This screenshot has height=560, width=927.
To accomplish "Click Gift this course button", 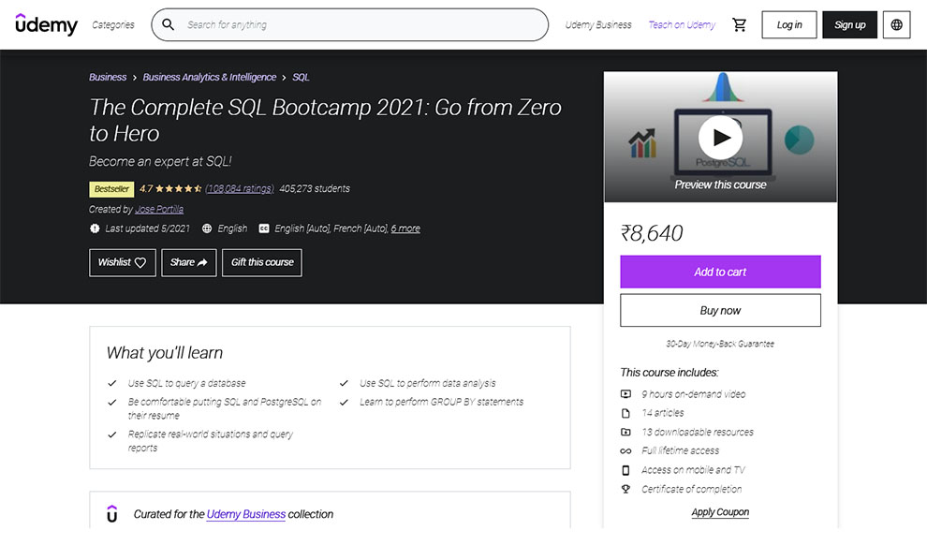I will [x=262, y=262].
